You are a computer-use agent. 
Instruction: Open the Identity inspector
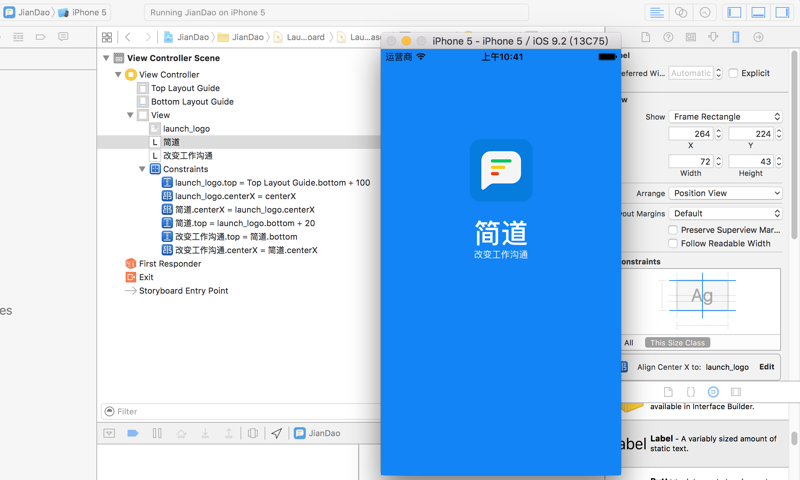[691, 37]
